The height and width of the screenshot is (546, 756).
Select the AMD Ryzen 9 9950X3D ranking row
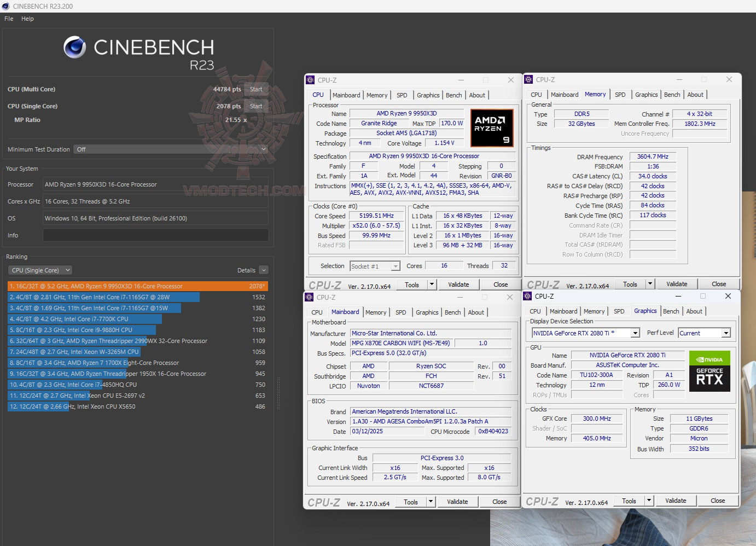pos(138,286)
